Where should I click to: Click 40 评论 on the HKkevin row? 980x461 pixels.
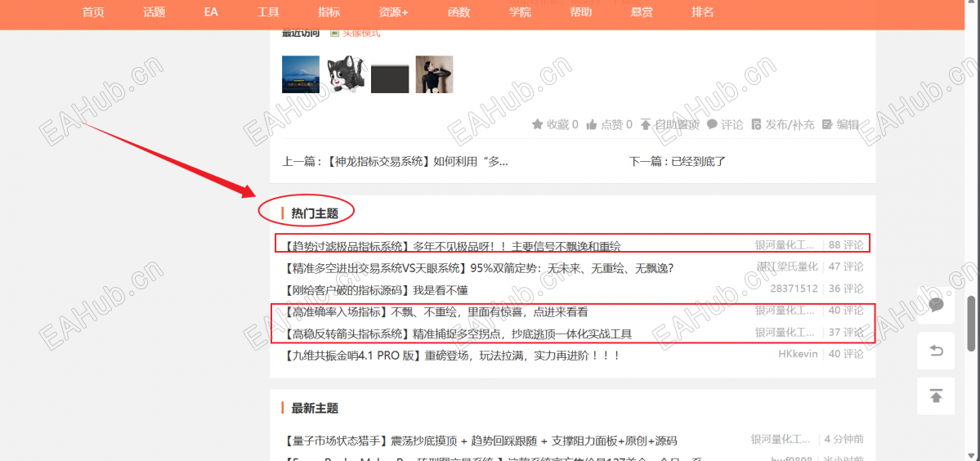pos(846,354)
